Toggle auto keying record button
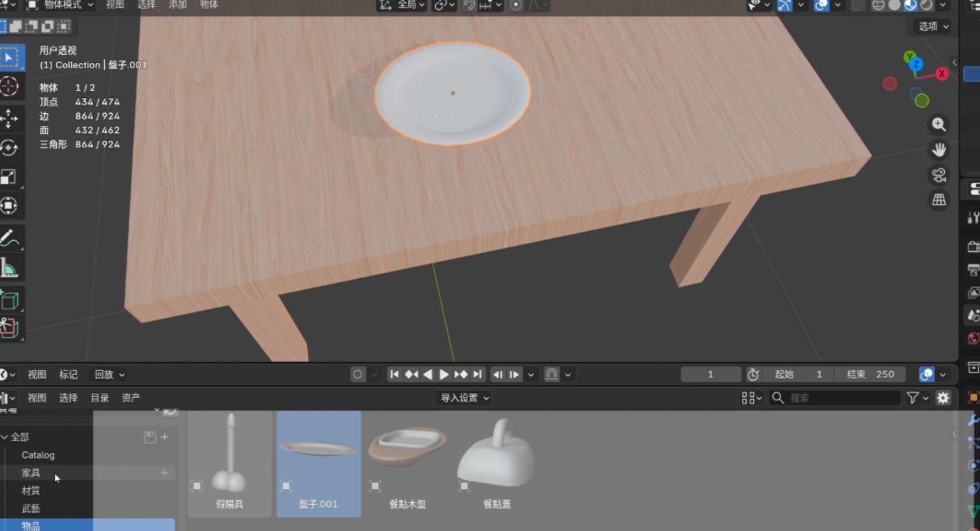 358,375
